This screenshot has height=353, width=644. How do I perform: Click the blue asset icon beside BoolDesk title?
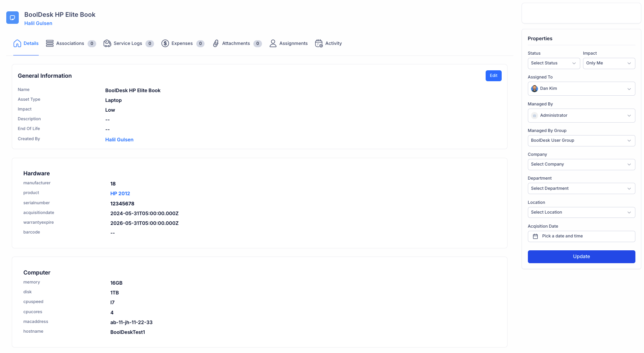coord(13,18)
